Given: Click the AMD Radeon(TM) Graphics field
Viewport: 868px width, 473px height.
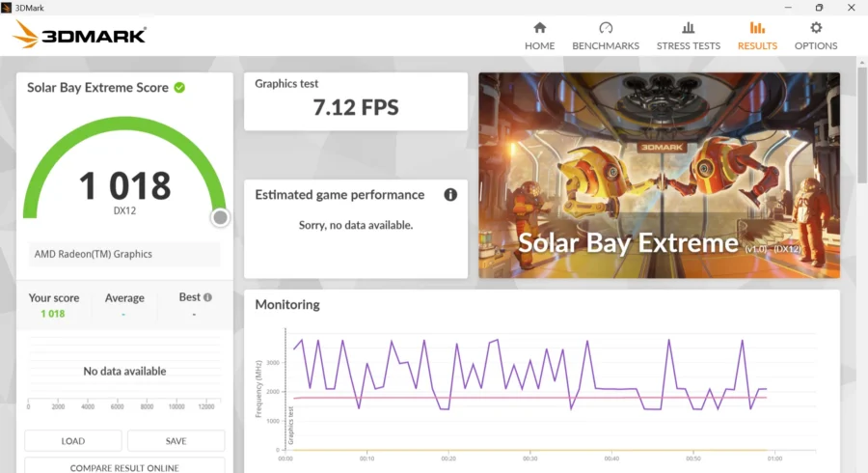Looking at the screenshot, I should pyautogui.click(x=124, y=254).
